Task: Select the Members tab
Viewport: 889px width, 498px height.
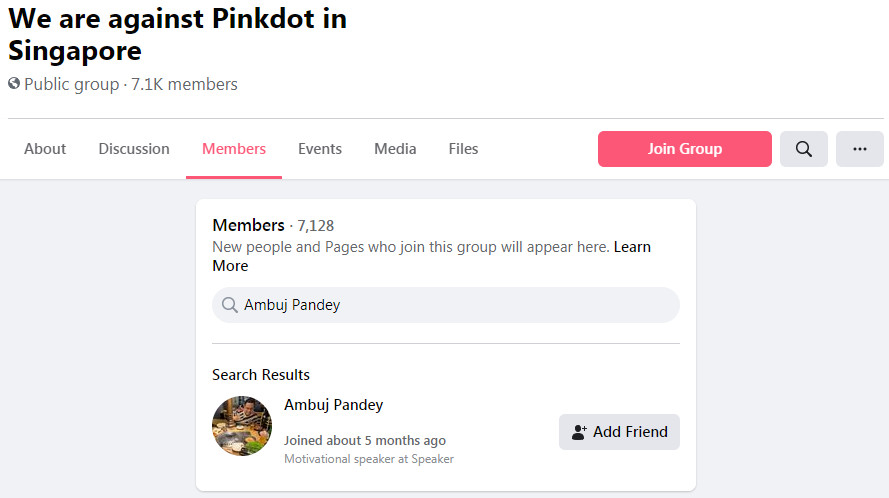Action: tap(234, 149)
